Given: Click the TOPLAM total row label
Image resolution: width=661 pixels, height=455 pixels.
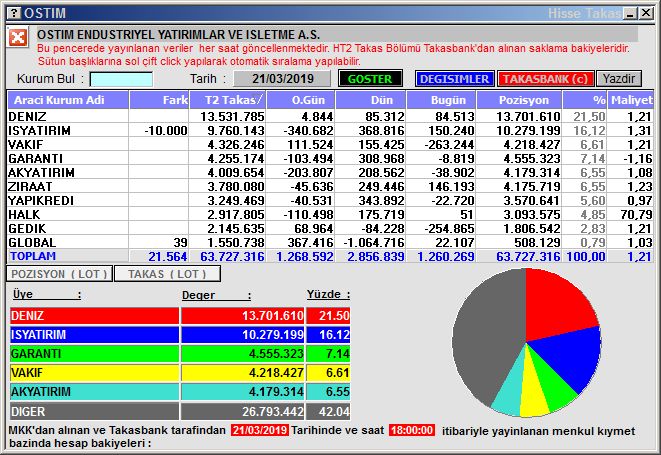Looking at the screenshot, I should (33, 256).
